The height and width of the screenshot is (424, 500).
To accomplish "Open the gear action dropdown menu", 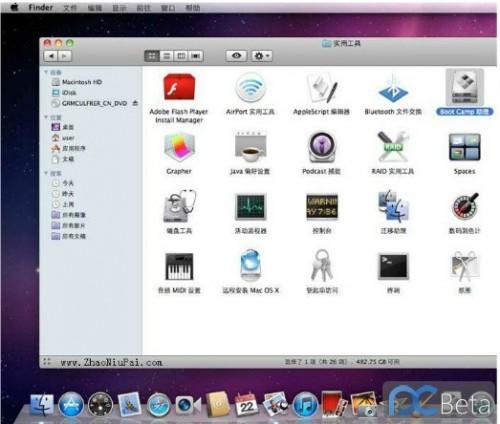I will [x=262, y=56].
